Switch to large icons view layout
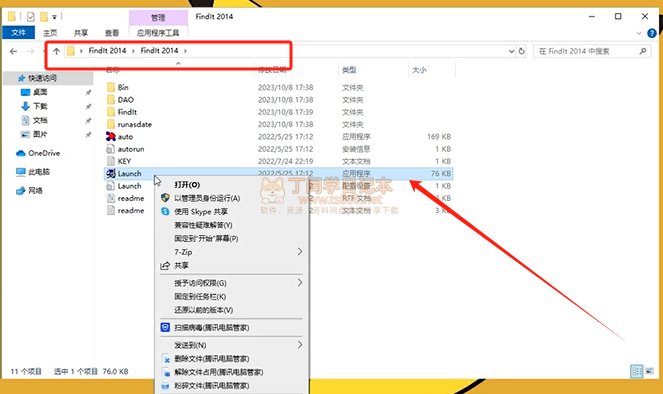The width and height of the screenshot is (663, 394). (649, 372)
